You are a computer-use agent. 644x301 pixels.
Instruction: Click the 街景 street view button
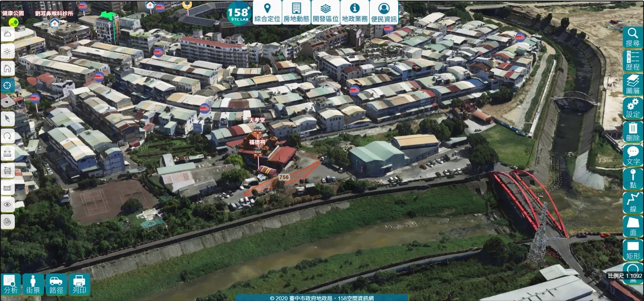click(x=33, y=284)
